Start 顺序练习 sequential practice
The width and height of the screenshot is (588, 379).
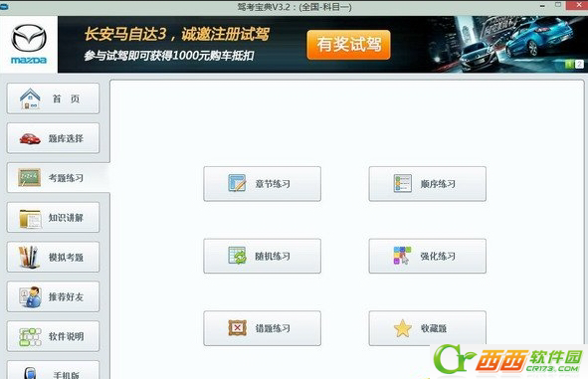click(428, 184)
